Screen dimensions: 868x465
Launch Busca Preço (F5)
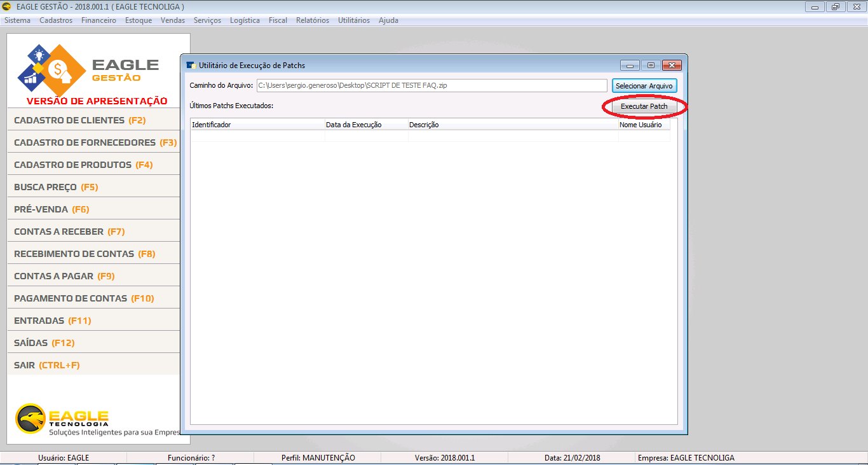pyautogui.click(x=94, y=187)
